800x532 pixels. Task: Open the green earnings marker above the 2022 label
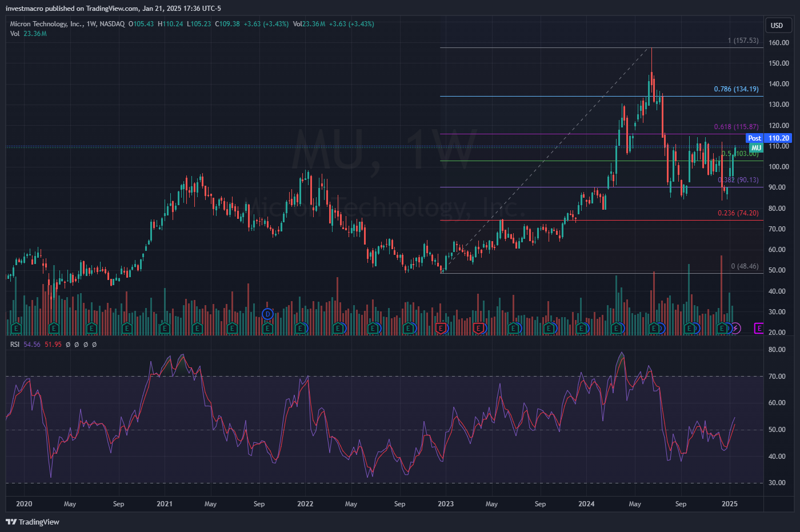(301, 328)
